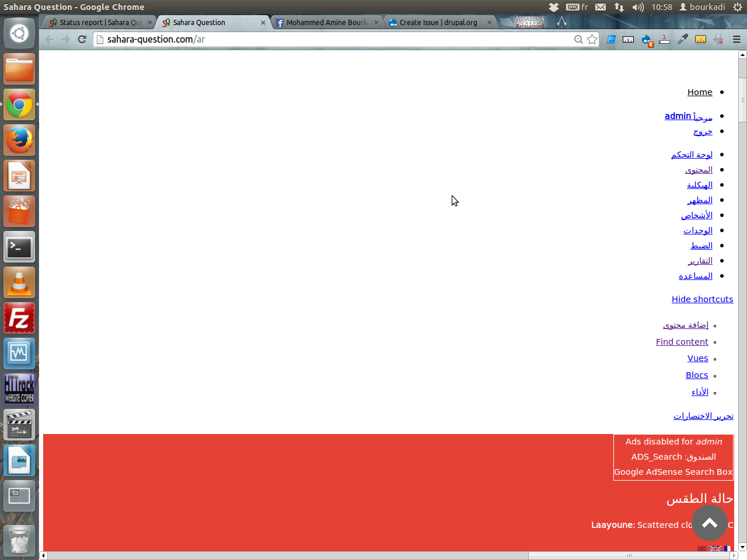This screenshot has height=560, width=747.
Task: Click Hide shortcuts link
Action: click(702, 299)
